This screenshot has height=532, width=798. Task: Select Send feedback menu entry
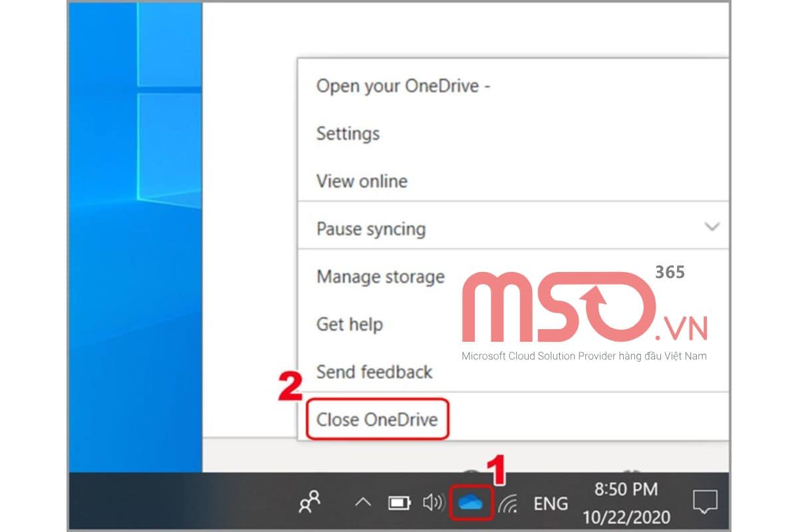(513, 372)
